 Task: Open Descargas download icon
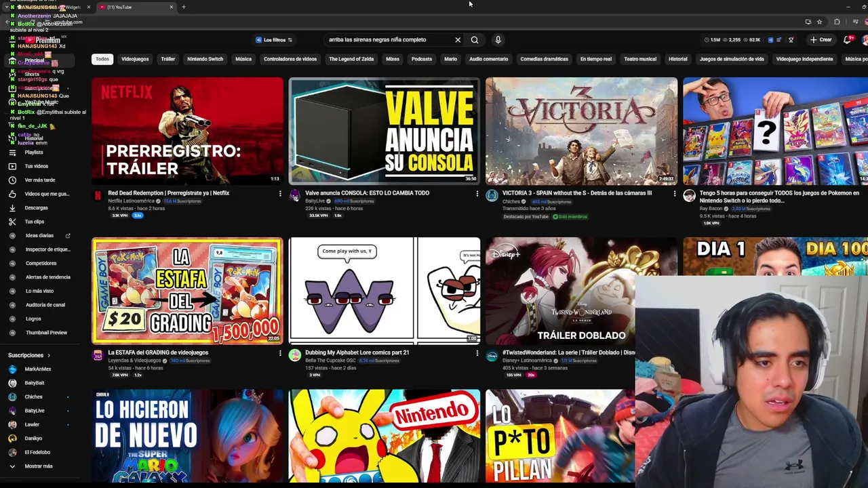click(x=12, y=208)
